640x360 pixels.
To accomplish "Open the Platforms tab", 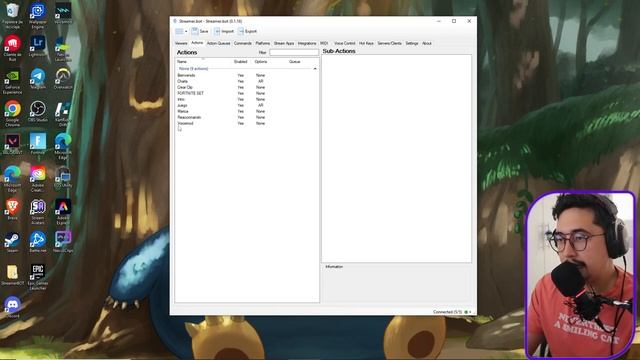I will [x=262, y=43].
